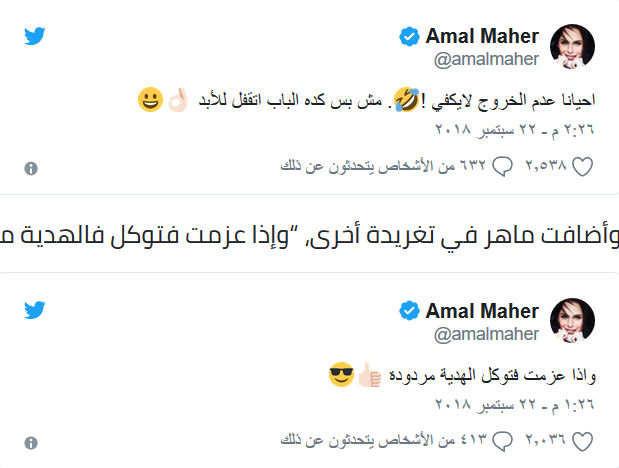Click the verified badge in the second tweet
The width and height of the screenshot is (619, 468).
pyautogui.click(x=408, y=311)
